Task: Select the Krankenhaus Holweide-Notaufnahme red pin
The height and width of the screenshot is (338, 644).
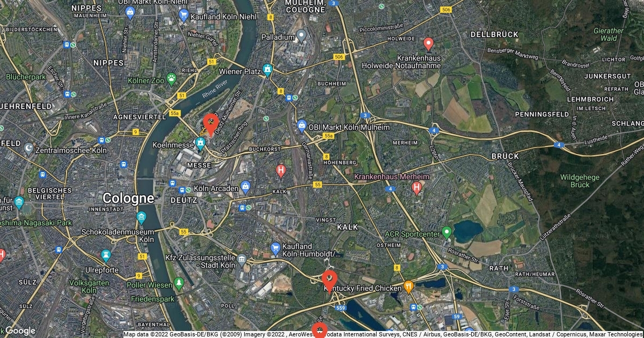Action: (x=428, y=44)
